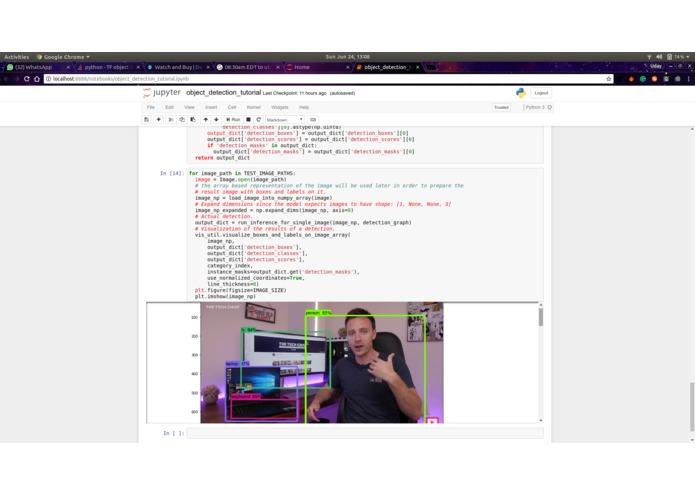Screen dimensions: 695x494
Task: Run the current cell
Action: [233, 120]
